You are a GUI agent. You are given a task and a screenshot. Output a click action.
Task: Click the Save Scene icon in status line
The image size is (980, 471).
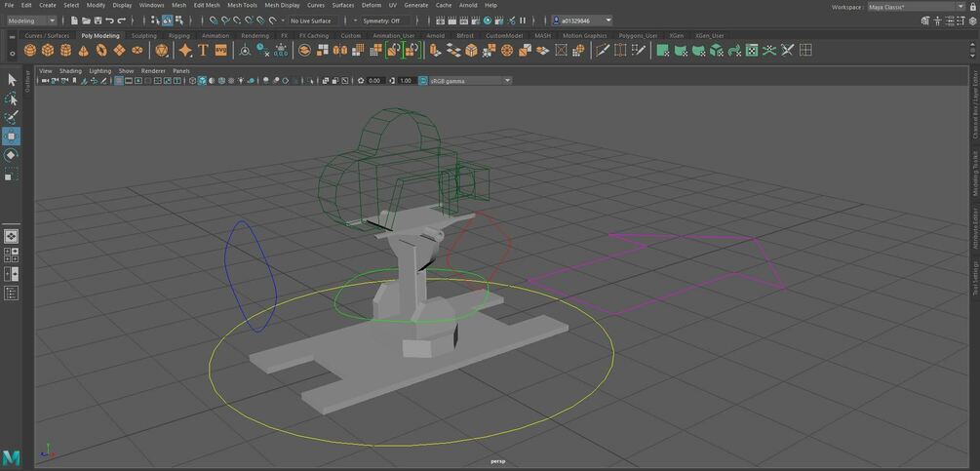(98, 20)
